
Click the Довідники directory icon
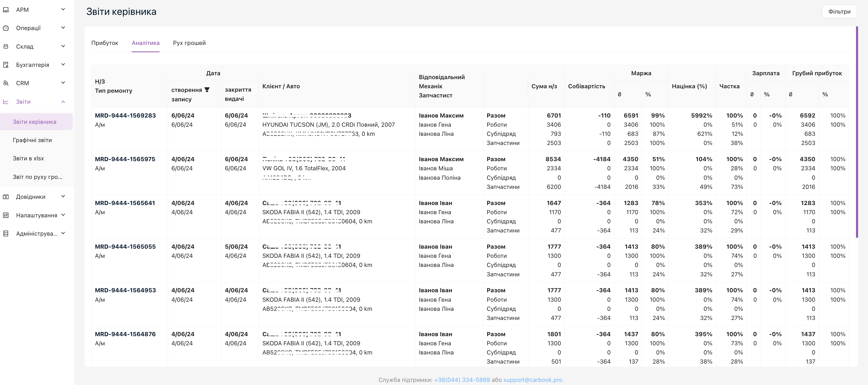(x=6, y=197)
